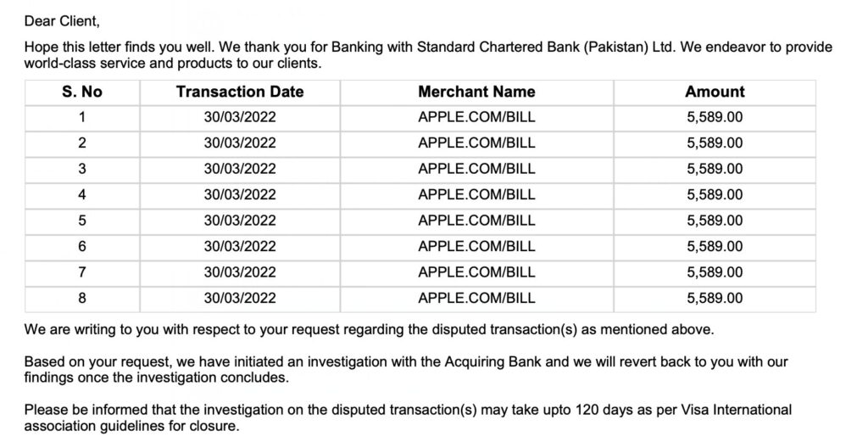This screenshot has height=442, width=868.
Task: Click the 5,589.00 amount in row 1
Action: [x=715, y=117]
